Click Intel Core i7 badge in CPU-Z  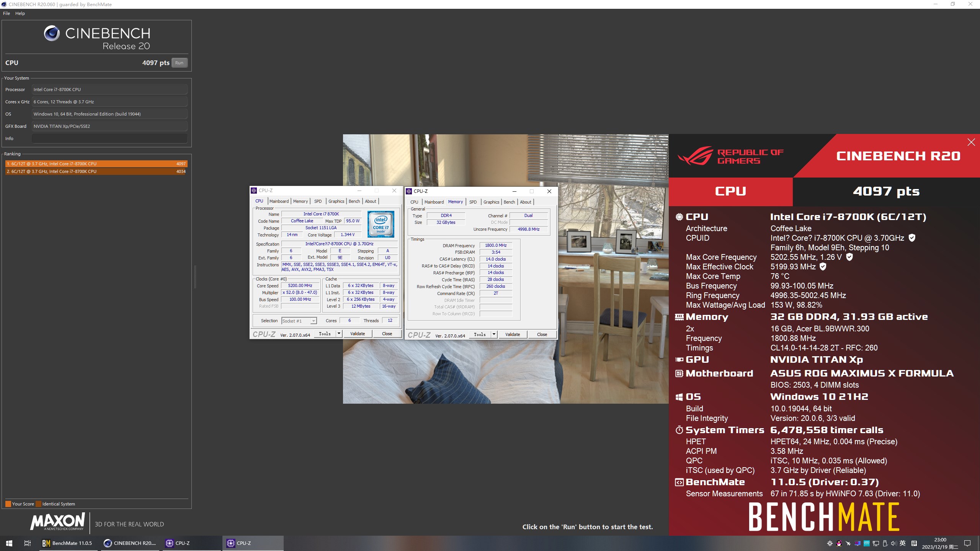[x=381, y=224]
